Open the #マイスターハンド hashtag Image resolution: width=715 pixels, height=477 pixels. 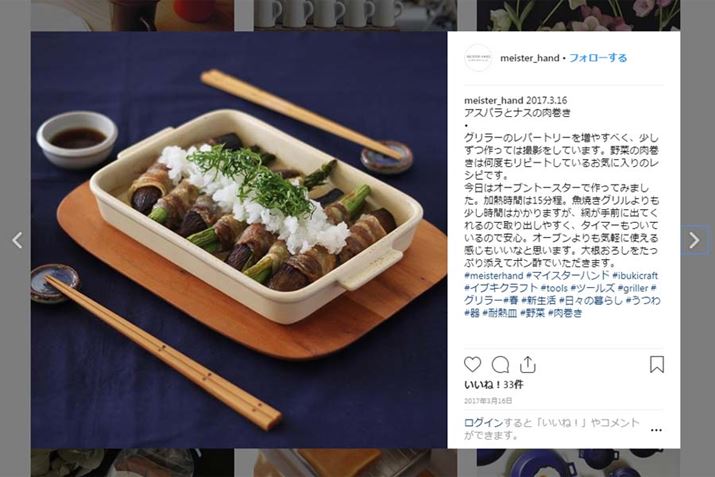(568, 275)
